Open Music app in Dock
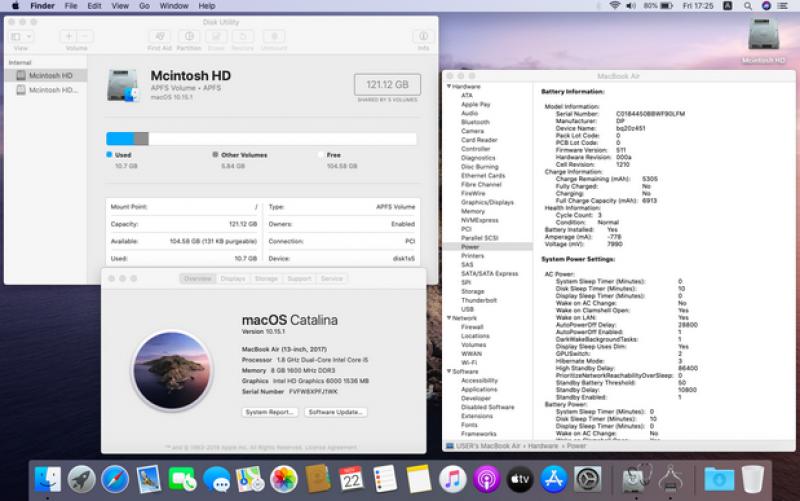Viewport: 800px width, 501px height. [453, 479]
